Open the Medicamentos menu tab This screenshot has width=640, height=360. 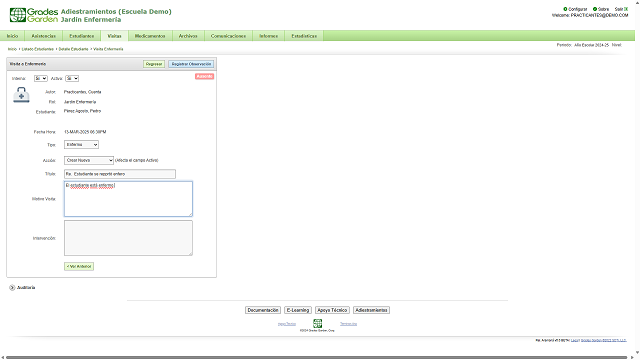point(150,36)
